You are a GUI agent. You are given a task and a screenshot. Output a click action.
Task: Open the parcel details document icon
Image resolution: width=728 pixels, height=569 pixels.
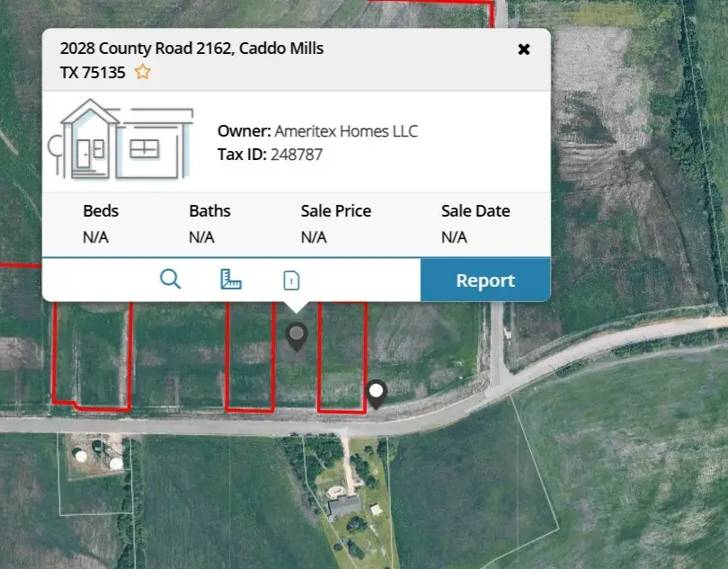pos(289,280)
